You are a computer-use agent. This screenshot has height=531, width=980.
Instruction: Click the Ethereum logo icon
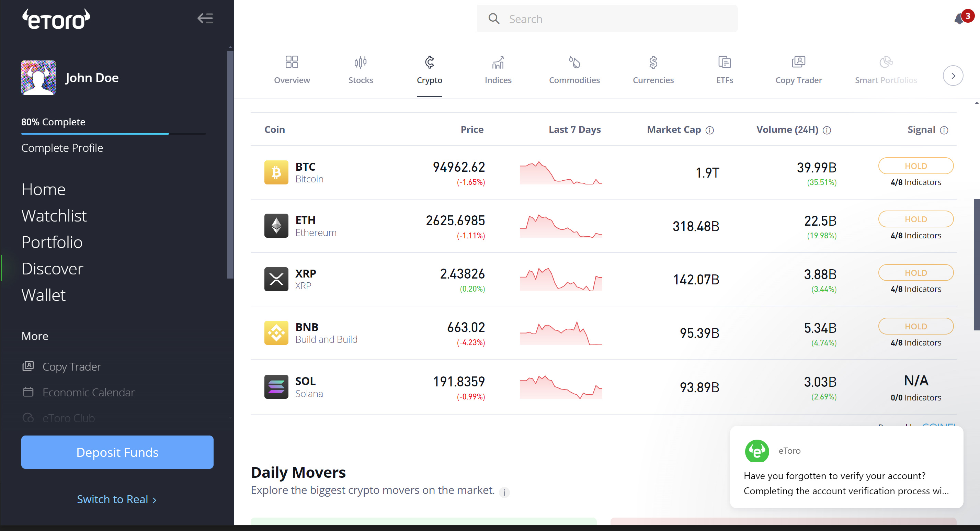[x=276, y=226]
